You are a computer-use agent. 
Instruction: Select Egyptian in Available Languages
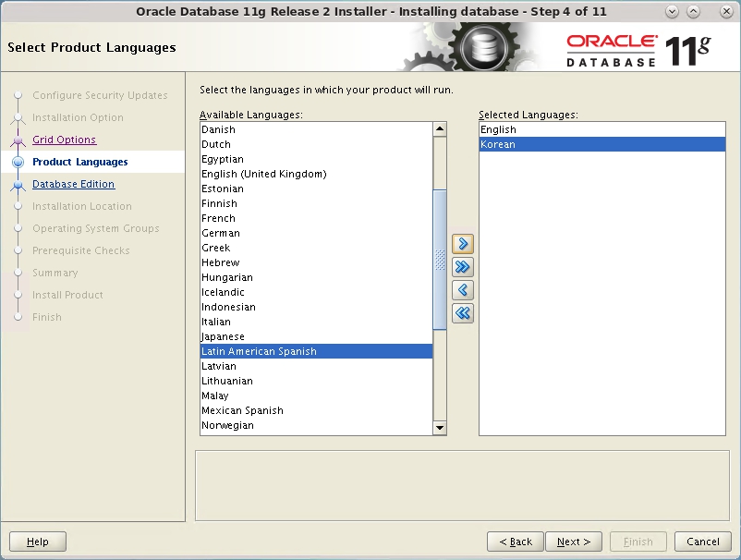coord(316,159)
